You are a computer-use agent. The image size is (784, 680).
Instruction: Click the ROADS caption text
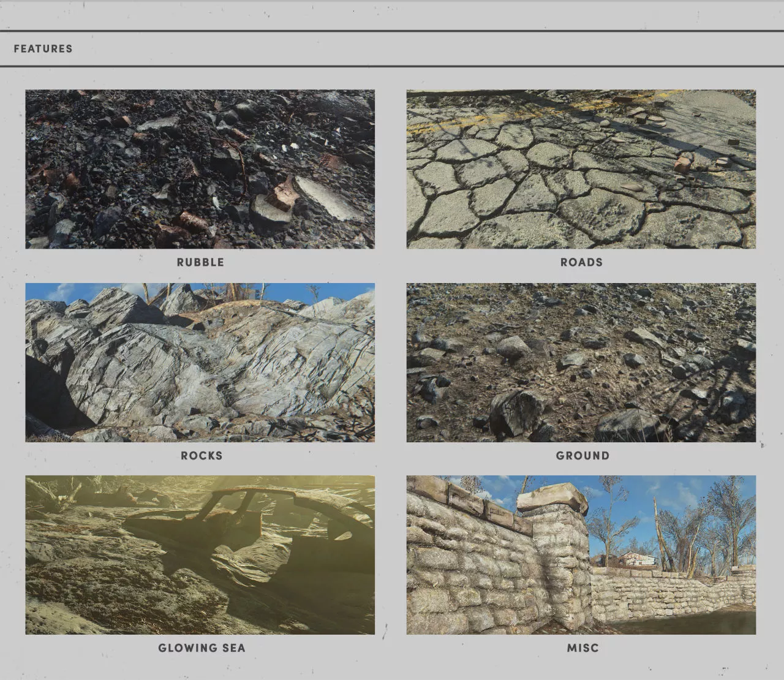(582, 262)
